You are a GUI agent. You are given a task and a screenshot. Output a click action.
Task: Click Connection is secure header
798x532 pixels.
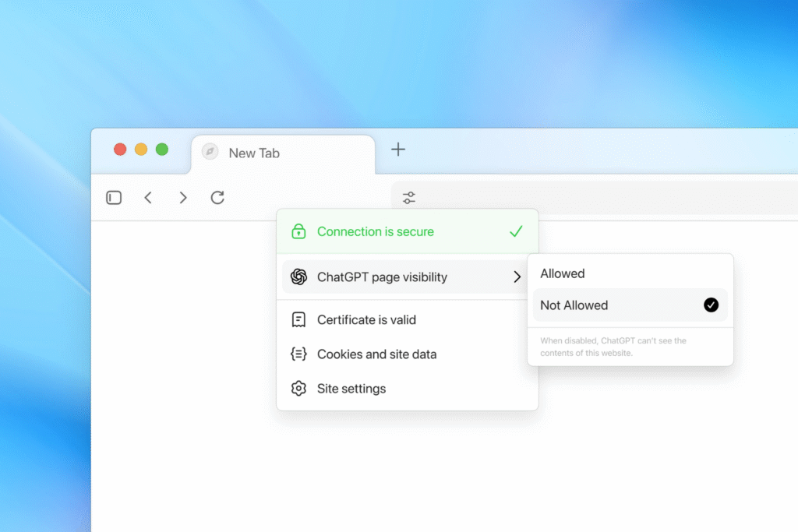coord(376,231)
